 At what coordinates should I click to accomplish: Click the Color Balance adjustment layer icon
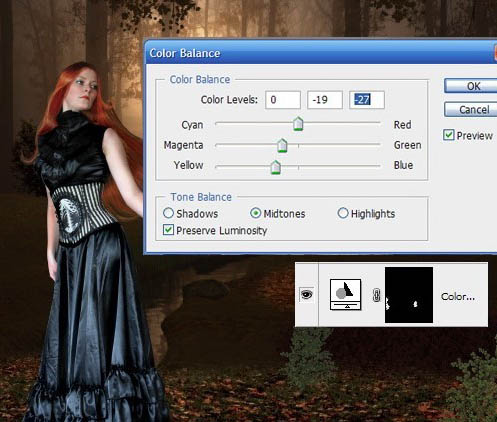[345, 295]
